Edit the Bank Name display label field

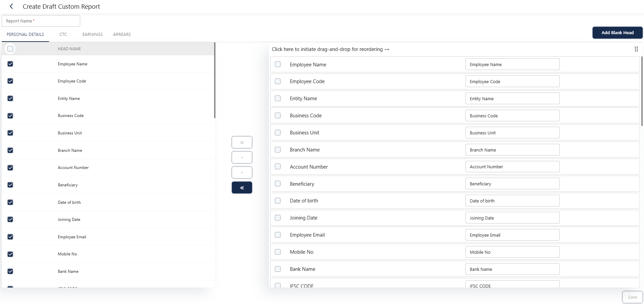512,269
